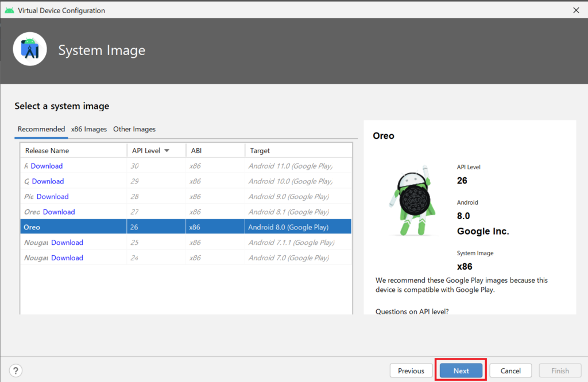This screenshot has height=382, width=588.
Task: Click the Google Inc. vendor text
Action: click(x=482, y=232)
